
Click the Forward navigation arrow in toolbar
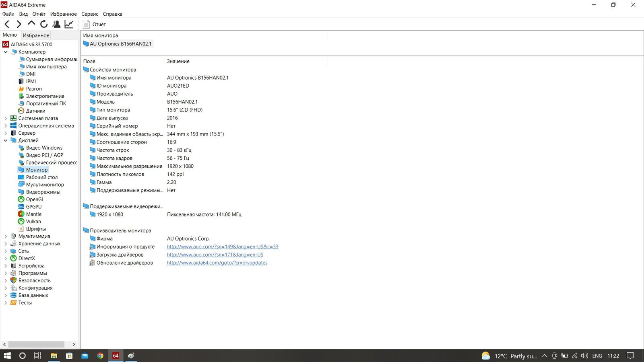coord(19,24)
